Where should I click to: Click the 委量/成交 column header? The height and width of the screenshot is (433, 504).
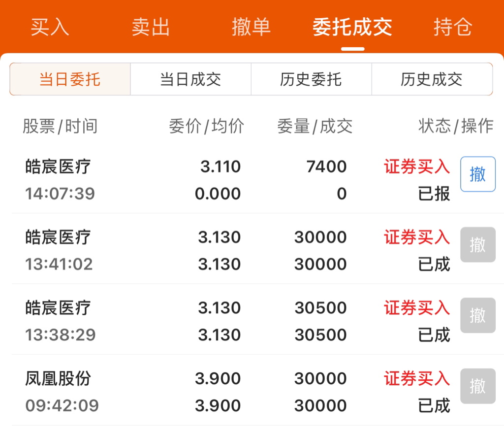pos(315,126)
